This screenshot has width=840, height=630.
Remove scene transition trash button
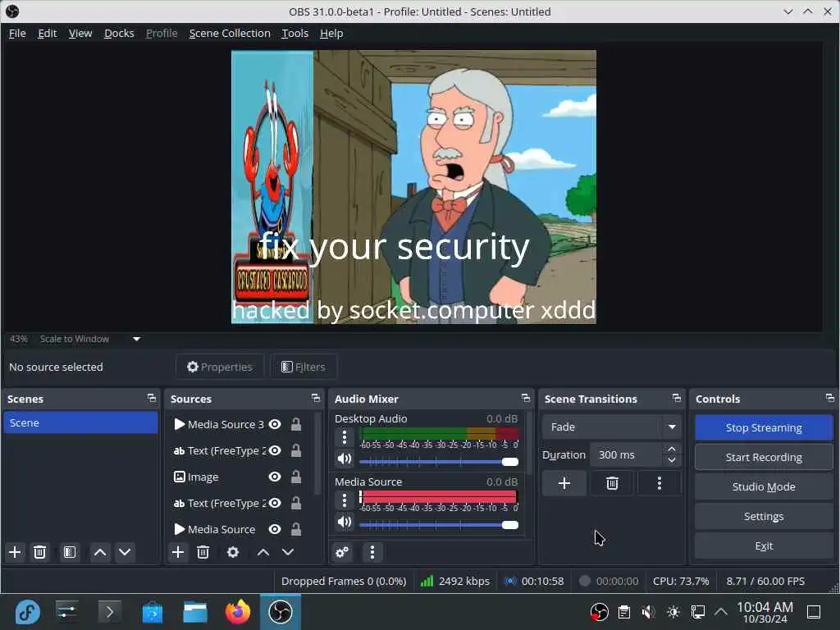[612, 483]
